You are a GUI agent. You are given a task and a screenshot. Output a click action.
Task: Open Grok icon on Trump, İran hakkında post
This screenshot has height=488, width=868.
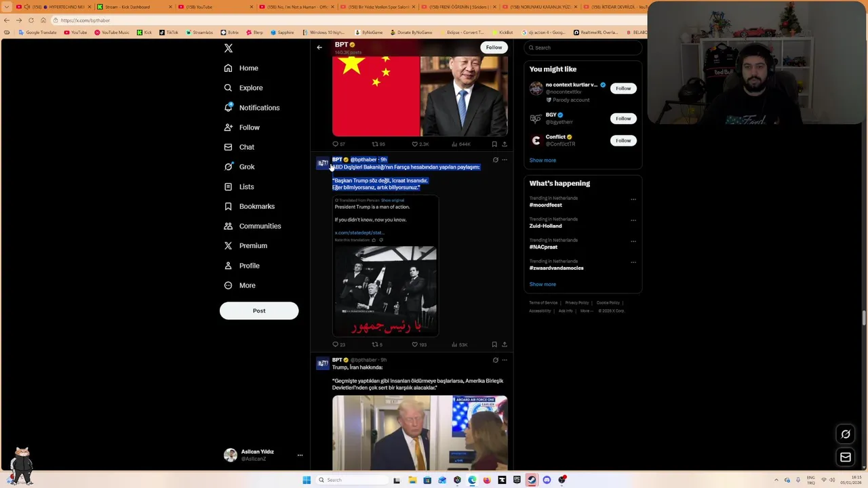coord(496,360)
